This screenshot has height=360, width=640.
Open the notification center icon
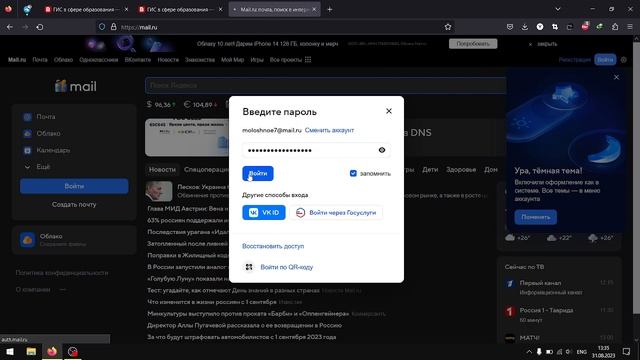pos(626,351)
